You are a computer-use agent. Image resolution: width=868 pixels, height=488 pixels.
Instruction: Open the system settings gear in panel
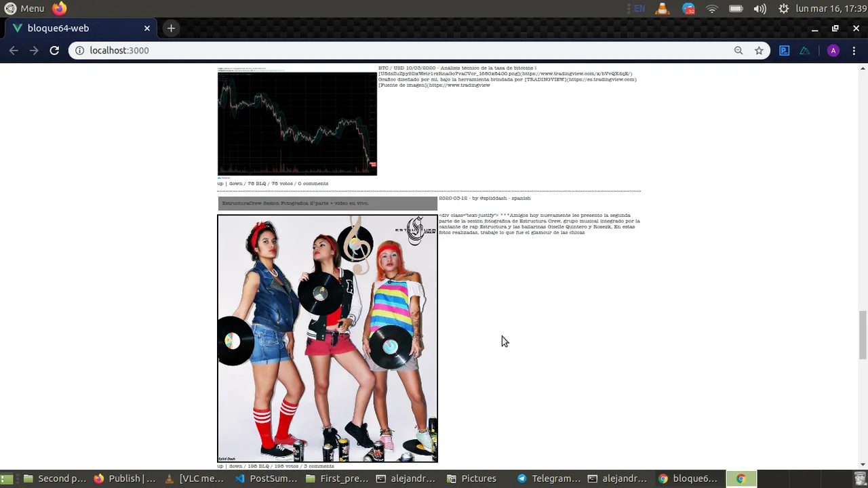[783, 9]
